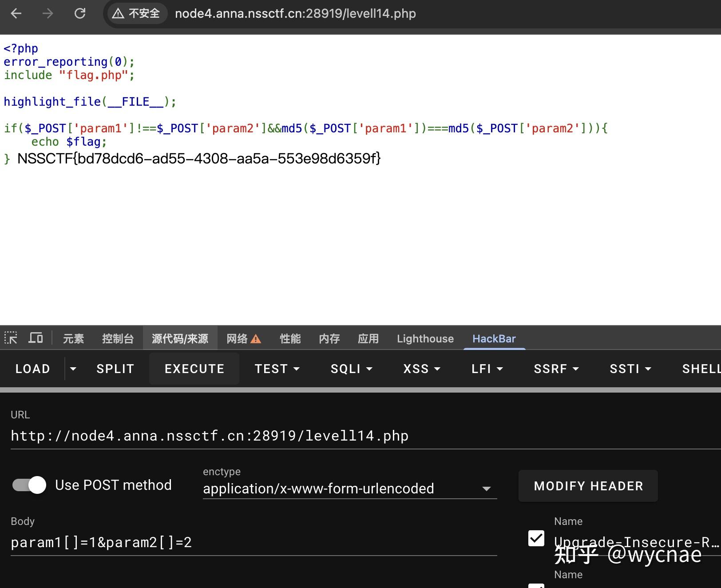721x588 pixels.
Task: Go forward in browser history
Action: point(47,13)
